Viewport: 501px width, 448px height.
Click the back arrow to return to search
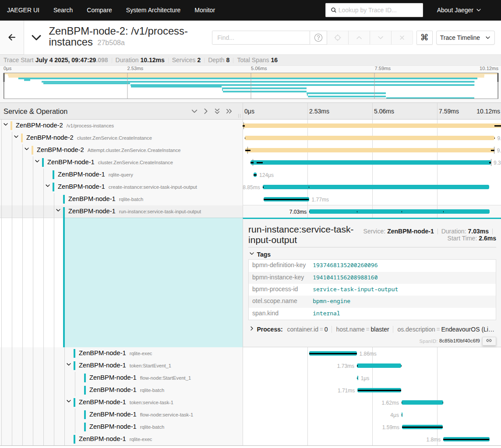click(x=11, y=37)
